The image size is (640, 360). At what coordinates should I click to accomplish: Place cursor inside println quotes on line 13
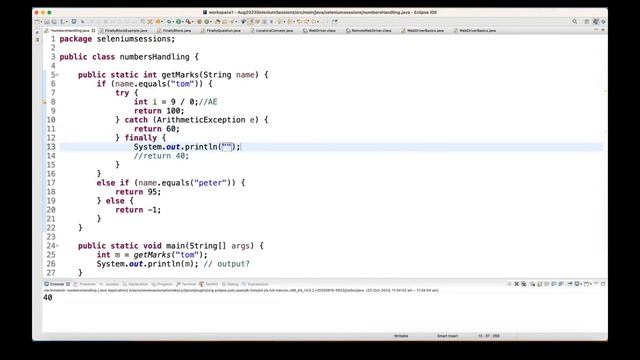point(227,147)
